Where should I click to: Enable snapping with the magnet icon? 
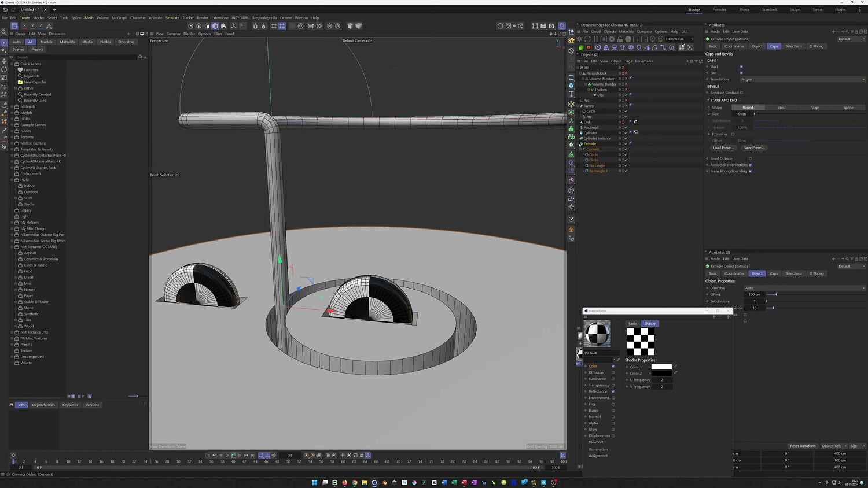click(255, 26)
